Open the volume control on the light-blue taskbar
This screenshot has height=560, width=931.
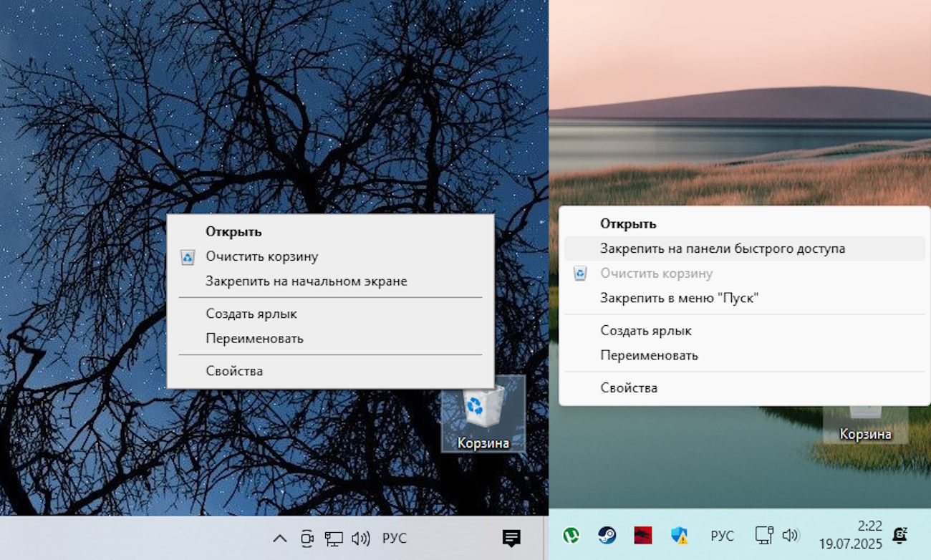pos(790,535)
